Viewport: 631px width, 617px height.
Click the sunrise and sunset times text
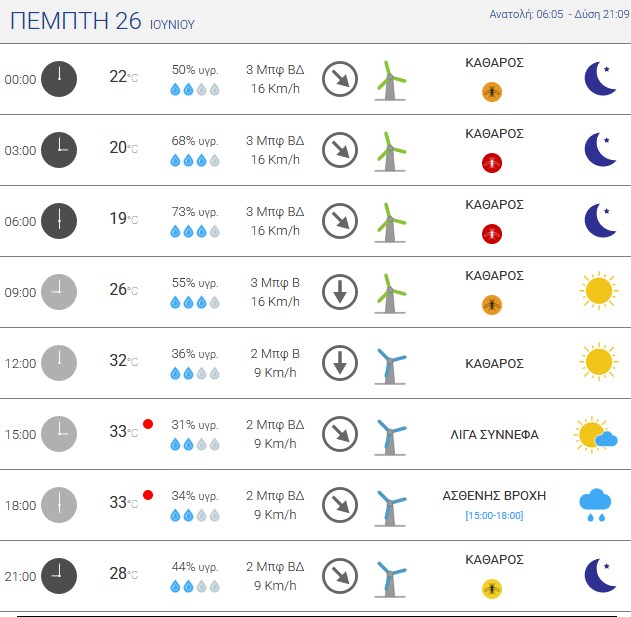pyautogui.click(x=559, y=14)
